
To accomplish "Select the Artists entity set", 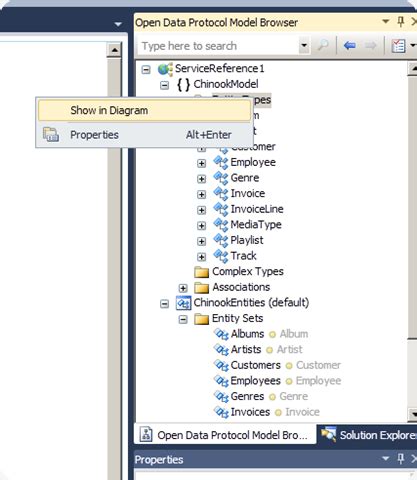I will point(246,349).
